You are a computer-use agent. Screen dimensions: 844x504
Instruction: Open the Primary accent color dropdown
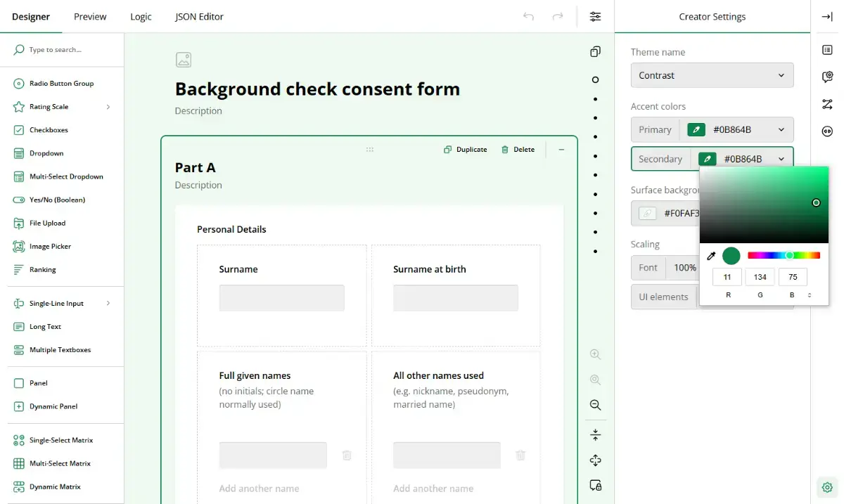click(x=781, y=129)
